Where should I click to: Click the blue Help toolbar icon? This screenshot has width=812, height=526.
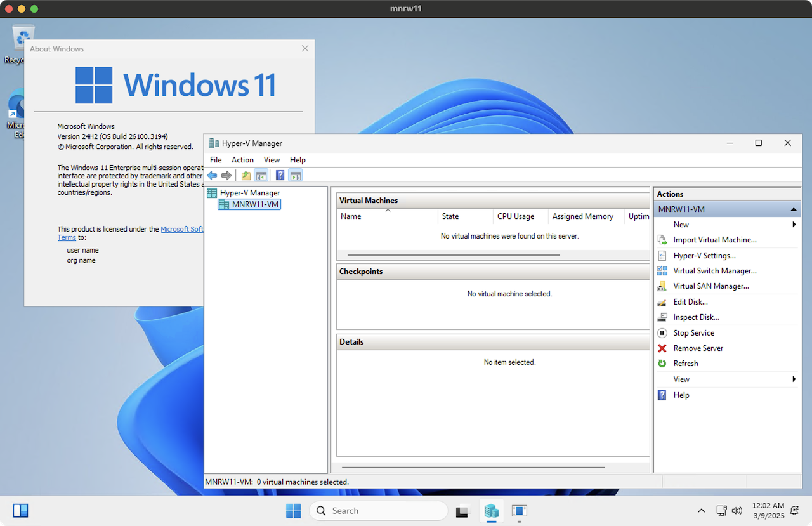pos(280,175)
